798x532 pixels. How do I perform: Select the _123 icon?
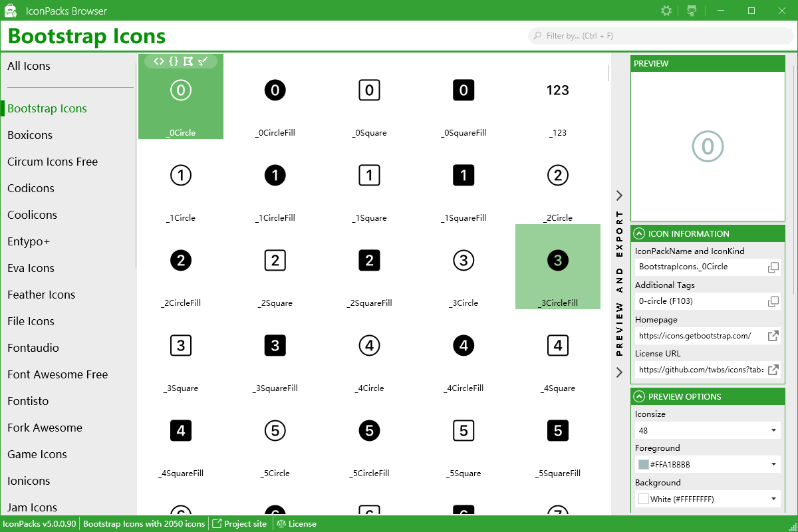pyautogui.click(x=558, y=96)
